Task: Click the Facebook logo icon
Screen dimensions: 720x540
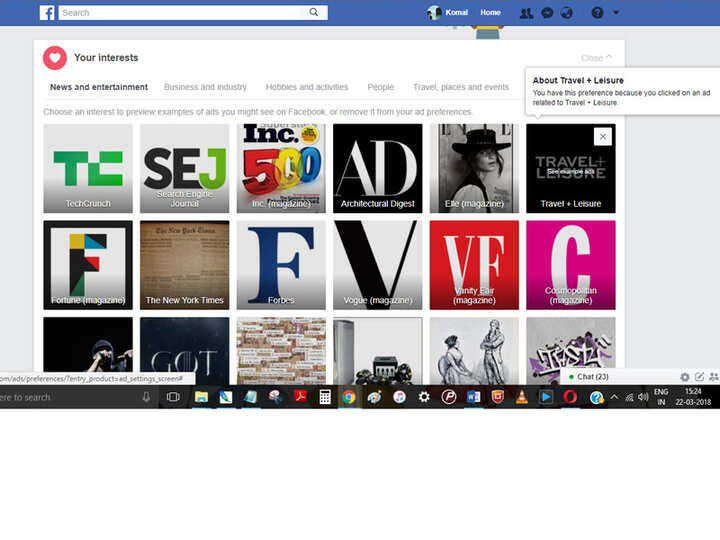Action: (x=47, y=12)
